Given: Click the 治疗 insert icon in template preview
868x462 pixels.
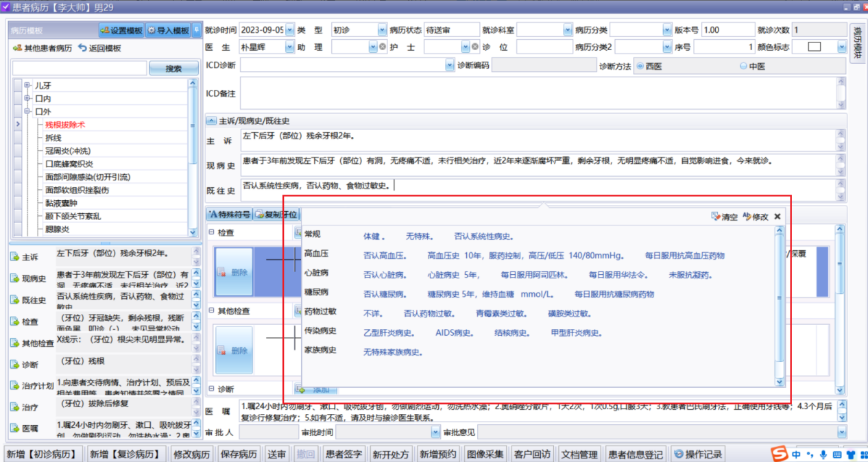Looking at the screenshot, I should (14, 407).
